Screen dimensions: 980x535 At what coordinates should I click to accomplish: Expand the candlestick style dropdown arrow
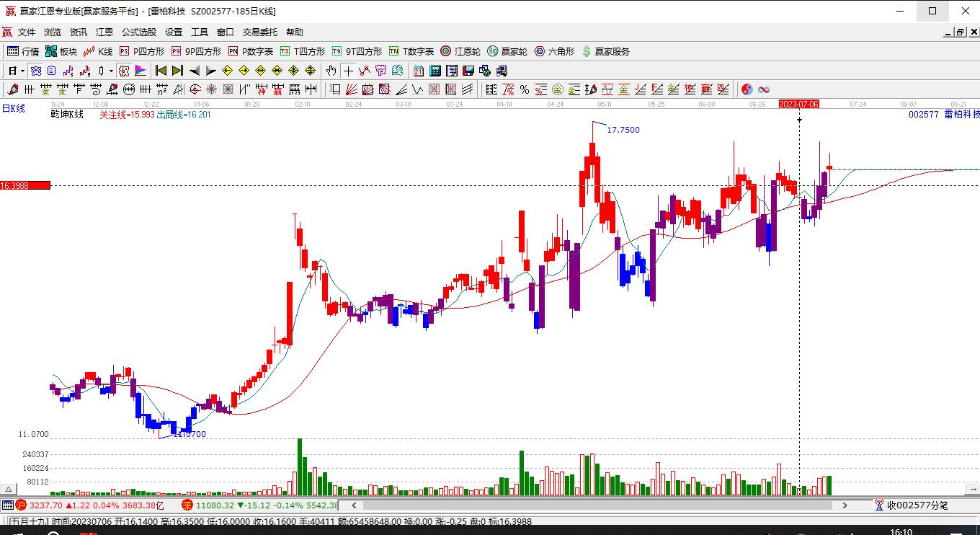pos(111,71)
